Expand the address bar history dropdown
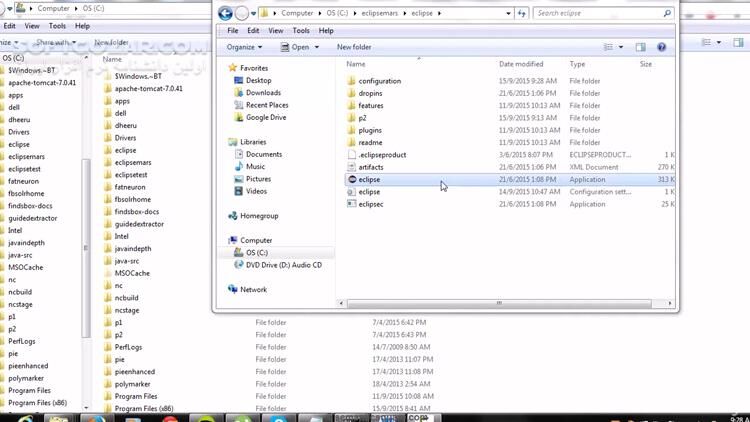750x422 pixels. [x=507, y=13]
